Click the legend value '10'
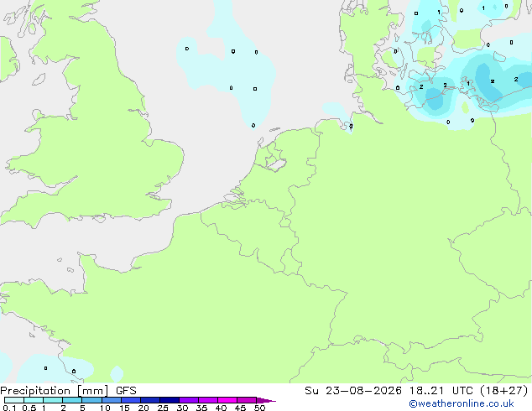532x411 pixels. (105, 408)
